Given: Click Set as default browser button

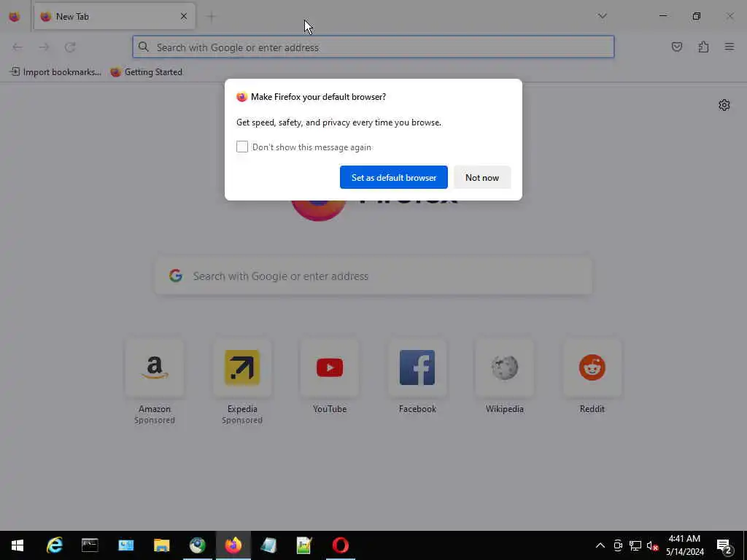Looking at the screenshot, I should tap(393, 177).
